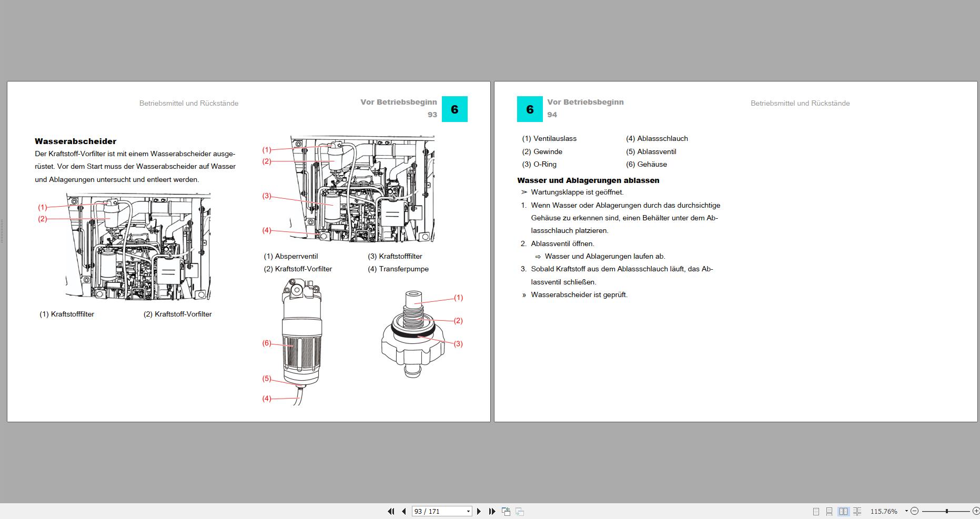Switch to single page view
Image resolution: width=980 pixels, height=519 pixels.
(816, 511)
